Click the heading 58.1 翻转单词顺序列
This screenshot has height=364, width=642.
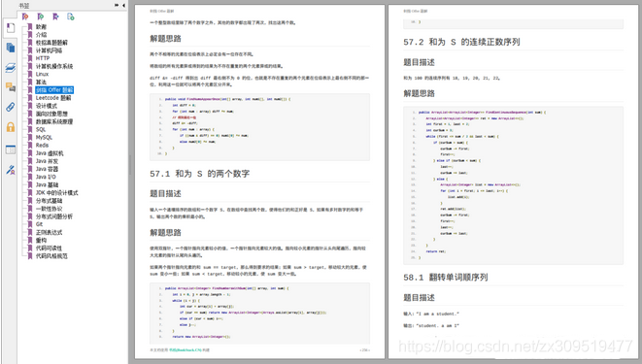coord(446,278)
